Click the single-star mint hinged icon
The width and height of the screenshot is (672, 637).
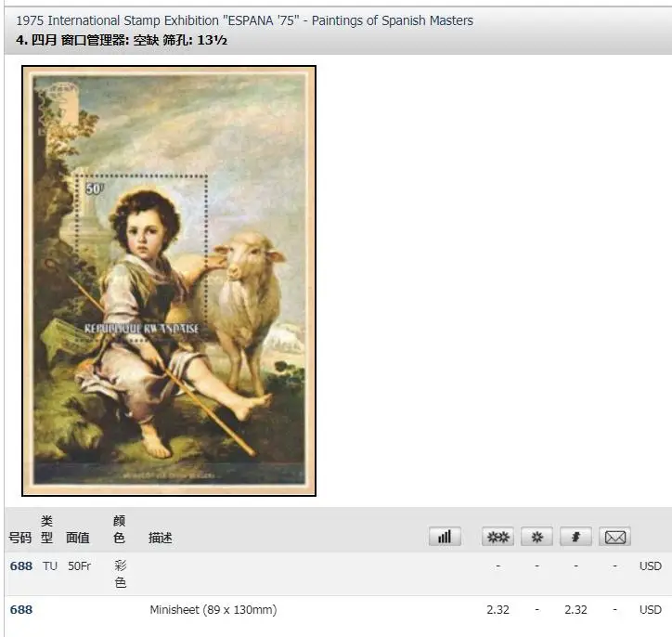coord(536,537)
